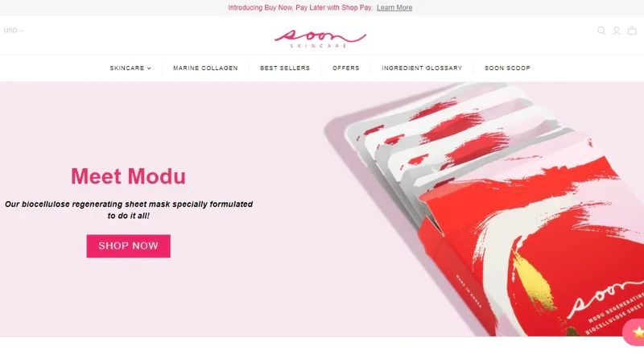Click the Soon Skincare logo
The height and width of the screenshot is (355, 644).
pyautogui.click(x=320, y=39)
